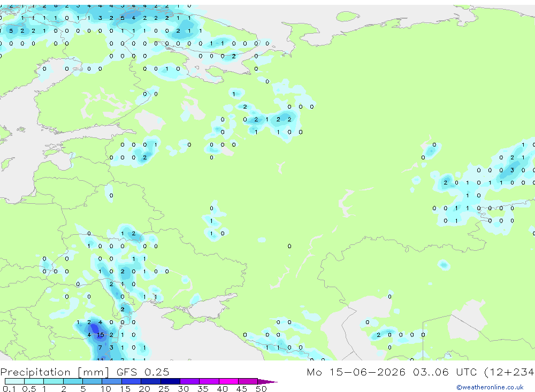The image size is (535, 392).
Task: Click the '50' legend scale label
Action: tap(261, 389)
